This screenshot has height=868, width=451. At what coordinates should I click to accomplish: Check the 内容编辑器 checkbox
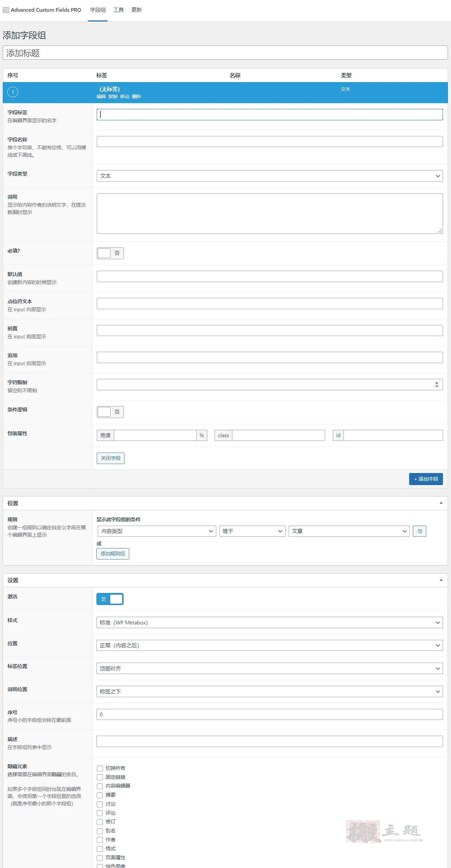pyautogui.click(x=100, y=786)
